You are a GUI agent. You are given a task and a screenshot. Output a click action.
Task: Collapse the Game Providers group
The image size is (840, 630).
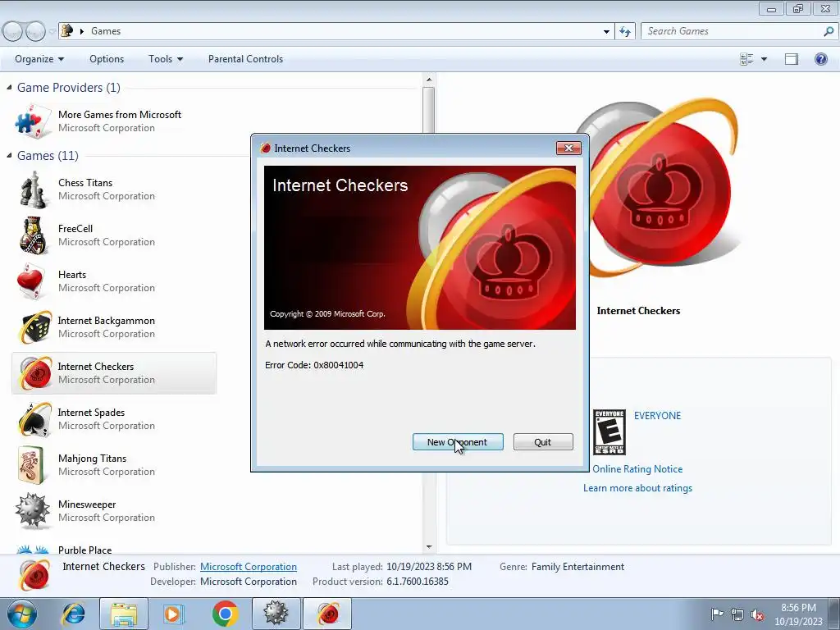(9, 87)
